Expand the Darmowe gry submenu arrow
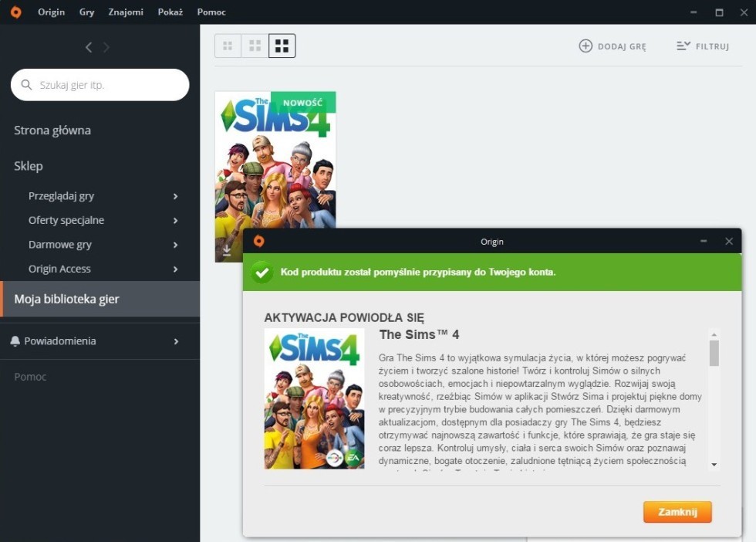756x542 pixels. (176, 245)
